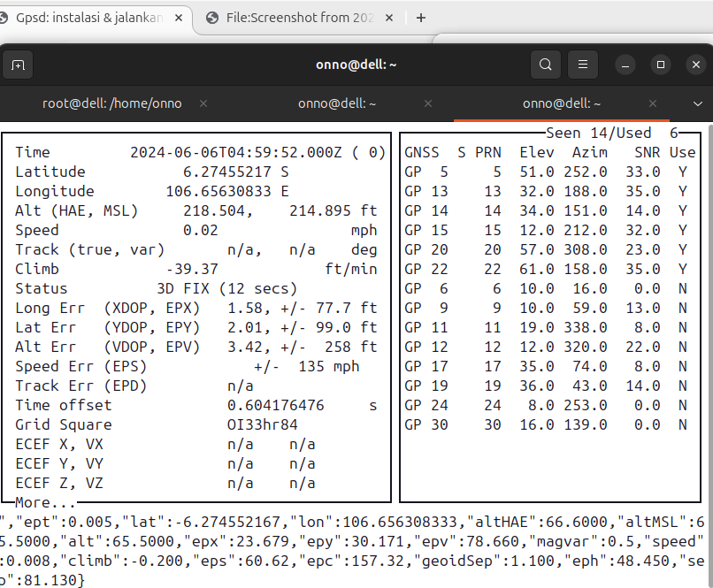Click the Grid Square value OI33hr84
Screen dimensions: 713x588
click(263, 424)
